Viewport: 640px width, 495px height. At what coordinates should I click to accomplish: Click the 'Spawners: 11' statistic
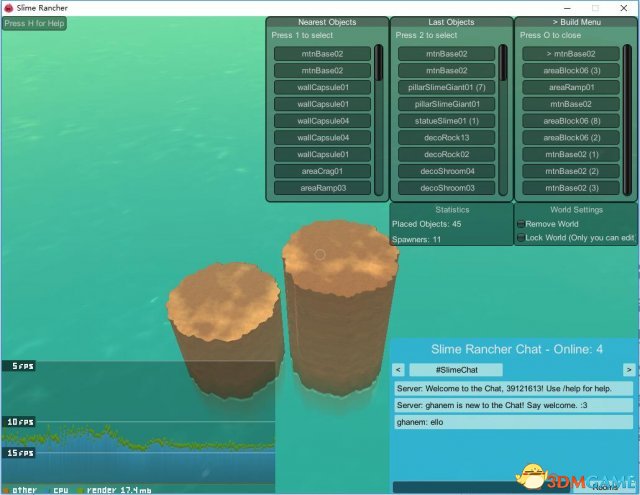coord(416,240)
